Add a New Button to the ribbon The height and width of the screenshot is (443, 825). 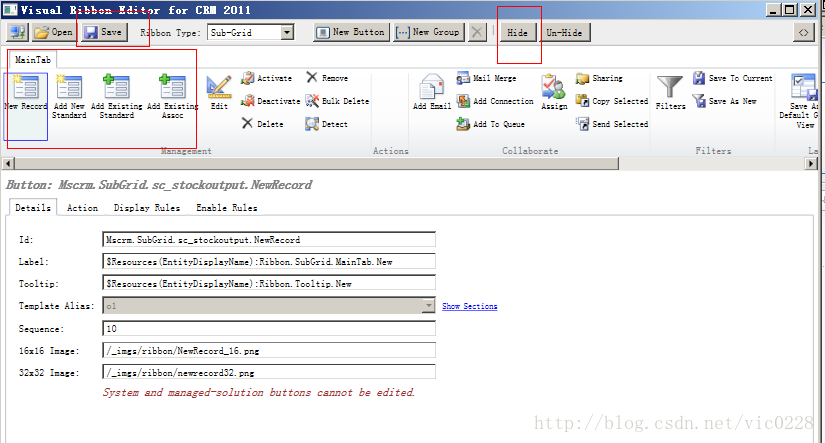click(x=351, y=33)
